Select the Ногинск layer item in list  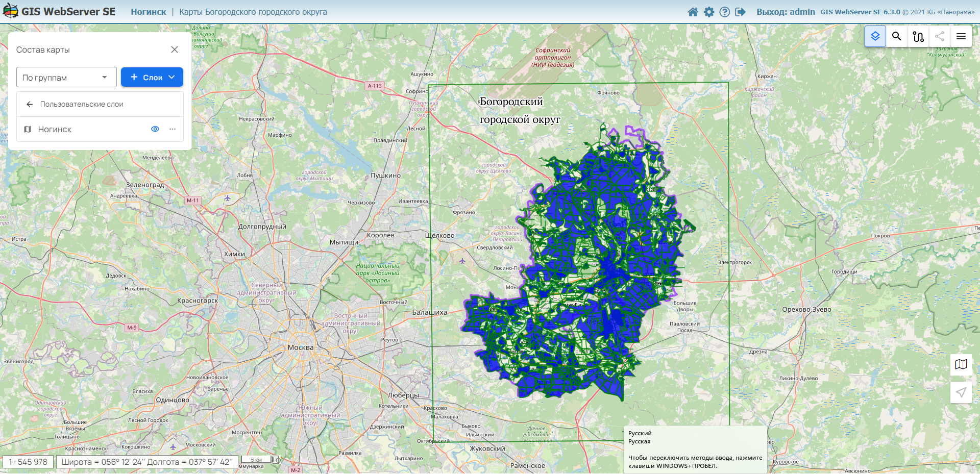tap(55, 130)
